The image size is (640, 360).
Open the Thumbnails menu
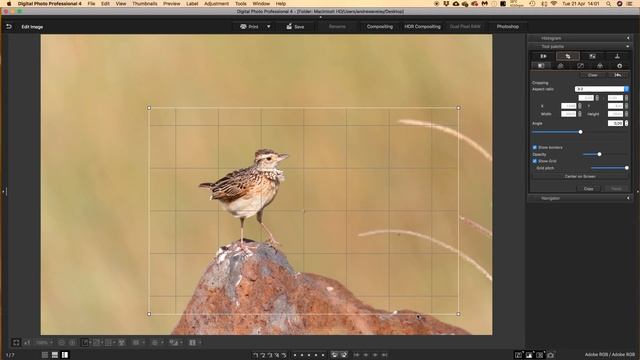[144, 3]
